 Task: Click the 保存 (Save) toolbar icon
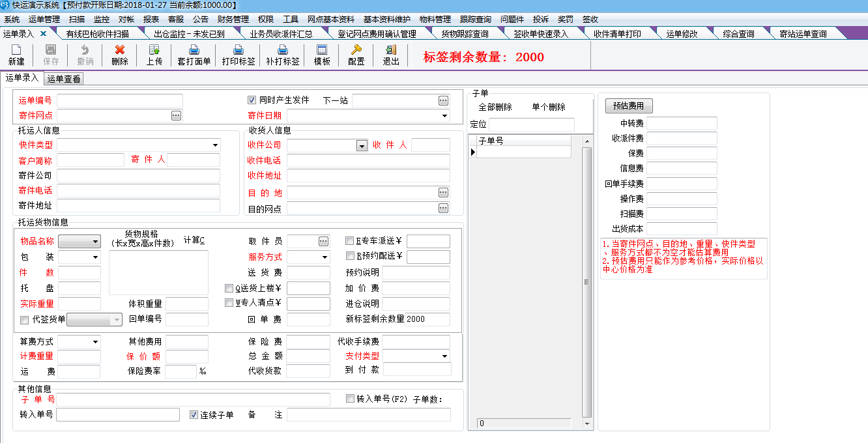(51, 50)
